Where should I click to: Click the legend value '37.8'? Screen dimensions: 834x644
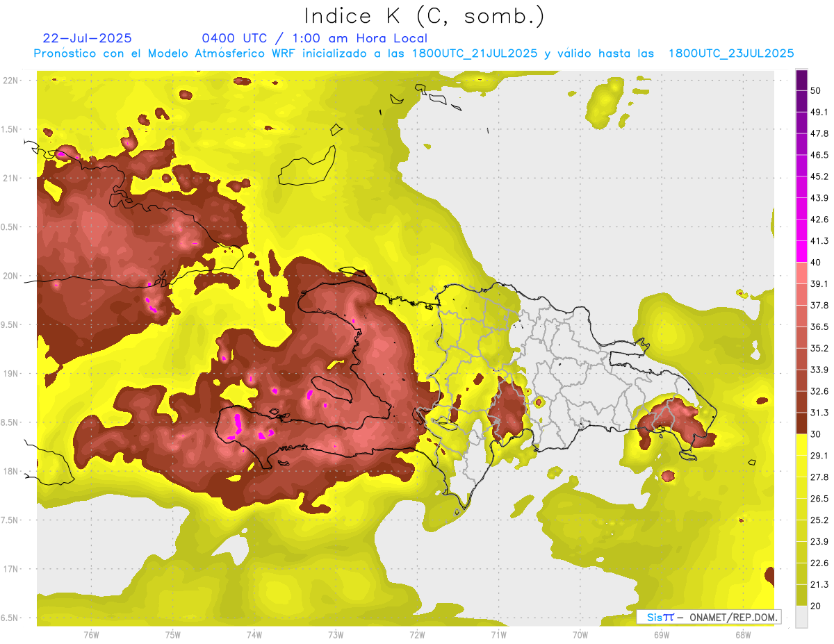[x=819, y=305]
